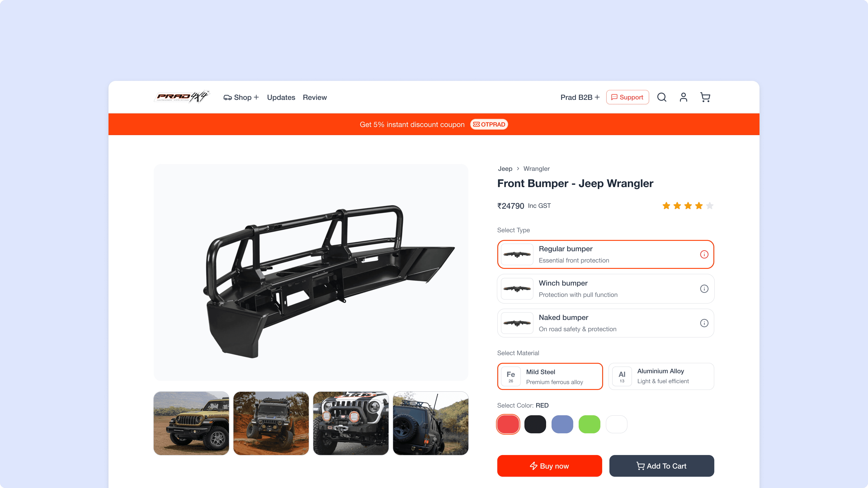Expand the Prad B2B menu

580,97
